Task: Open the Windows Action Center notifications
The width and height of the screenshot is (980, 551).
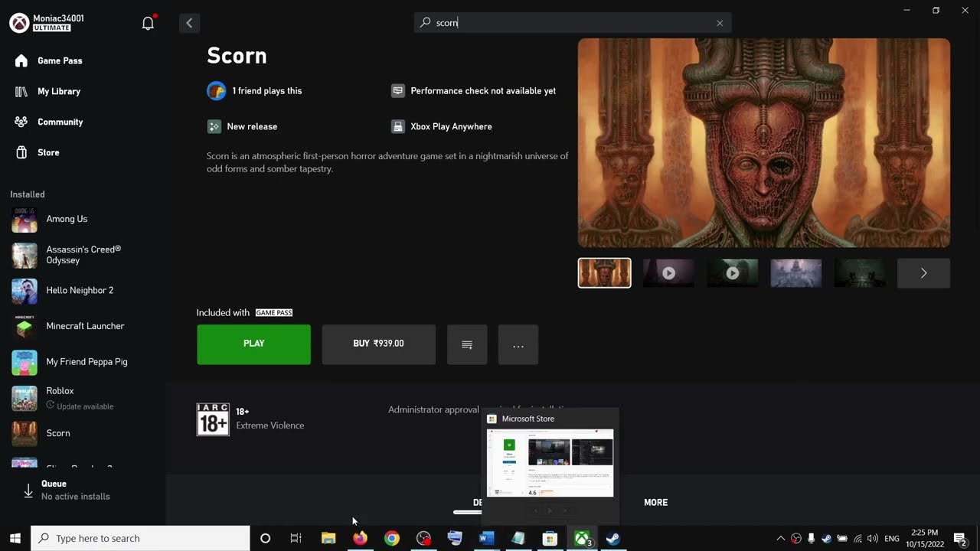Action: pos(961,539)
